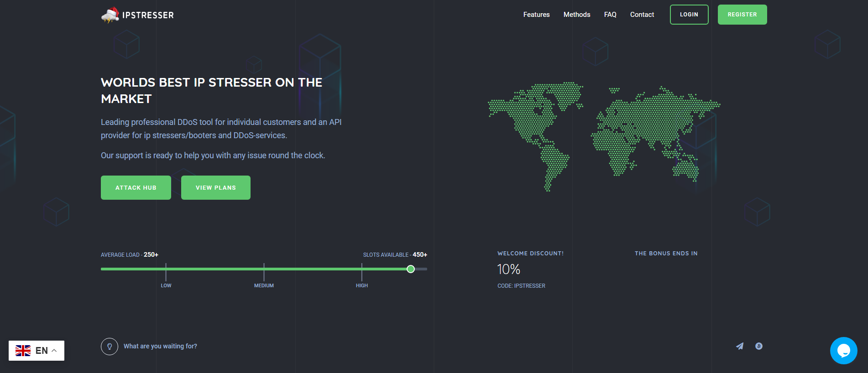Click the 10% discount value
The width and height of the screenshot is (868, 373).
pyautogui.click(x=509, y=269)
